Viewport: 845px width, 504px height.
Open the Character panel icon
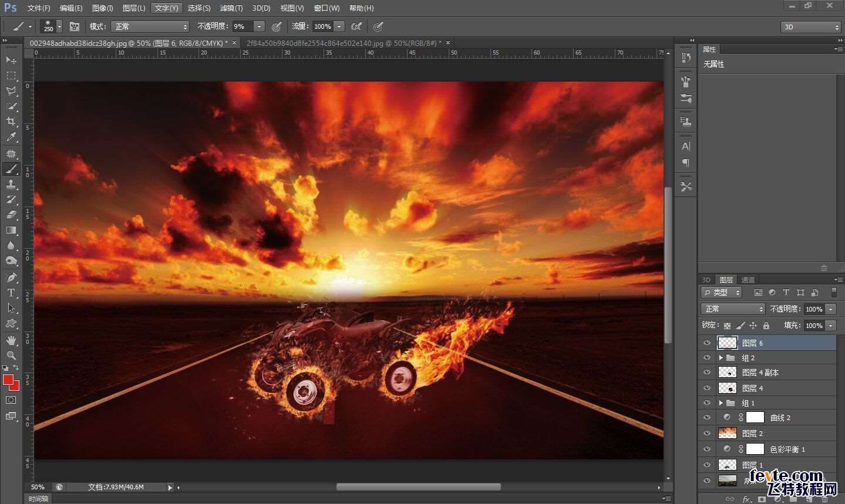[686, 146]
